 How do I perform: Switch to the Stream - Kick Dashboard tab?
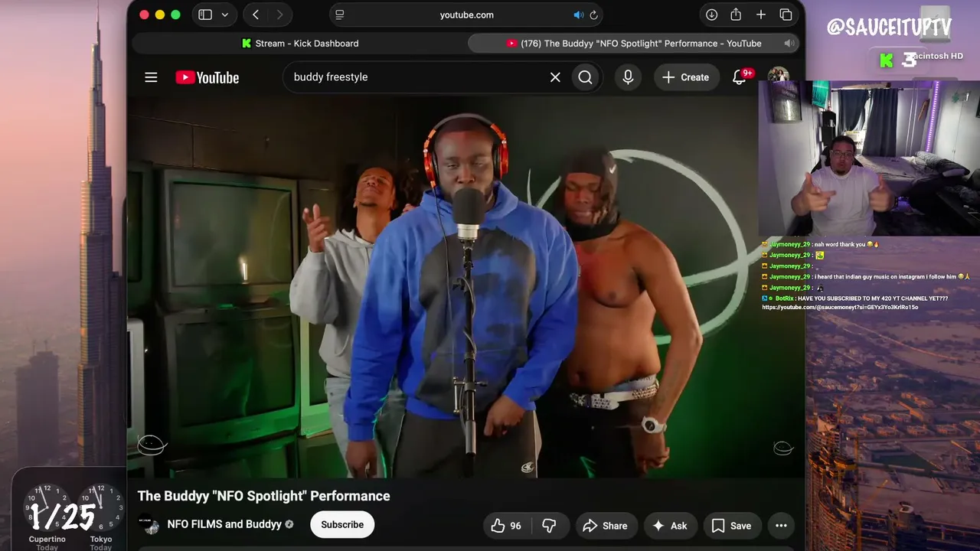(300, 44)
